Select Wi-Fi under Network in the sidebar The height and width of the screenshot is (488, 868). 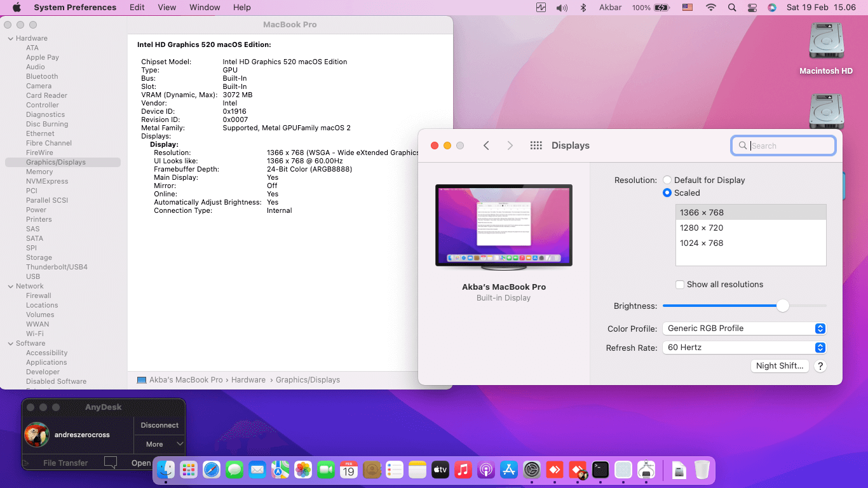point(35,334)
